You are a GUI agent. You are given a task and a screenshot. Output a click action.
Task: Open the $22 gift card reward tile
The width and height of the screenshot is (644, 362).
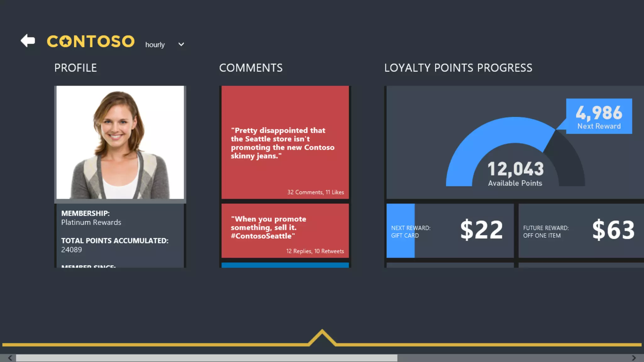coord(450,231)
